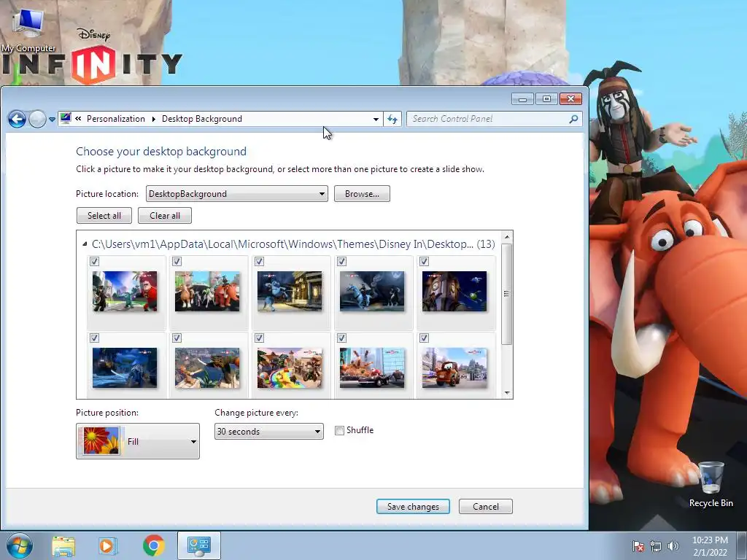
Task: Open Windows Explorer from the taskbar
Action: (63, 546)
